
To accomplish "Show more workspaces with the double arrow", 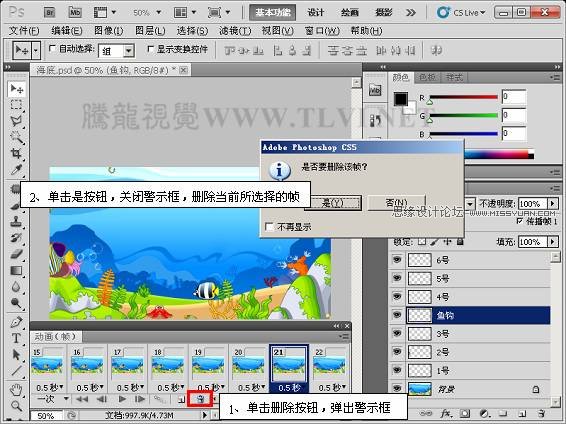I will pyautogui.click(x=411, y=13).
